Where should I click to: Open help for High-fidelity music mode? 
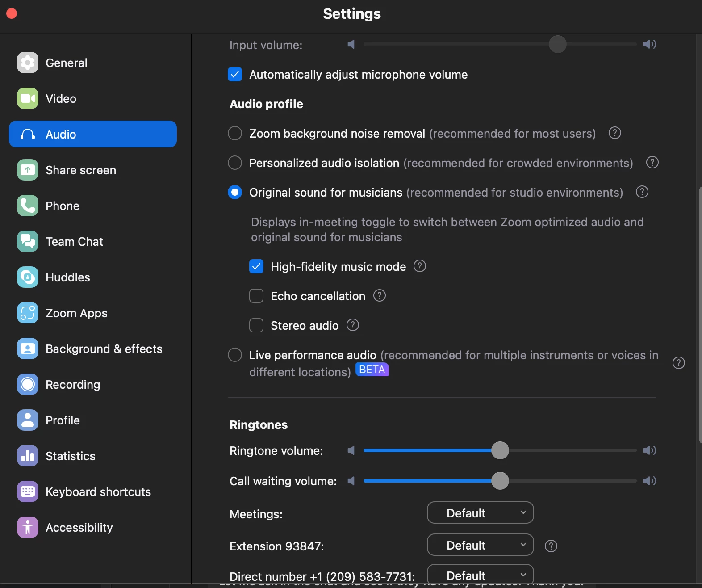[x=420, y=266]
